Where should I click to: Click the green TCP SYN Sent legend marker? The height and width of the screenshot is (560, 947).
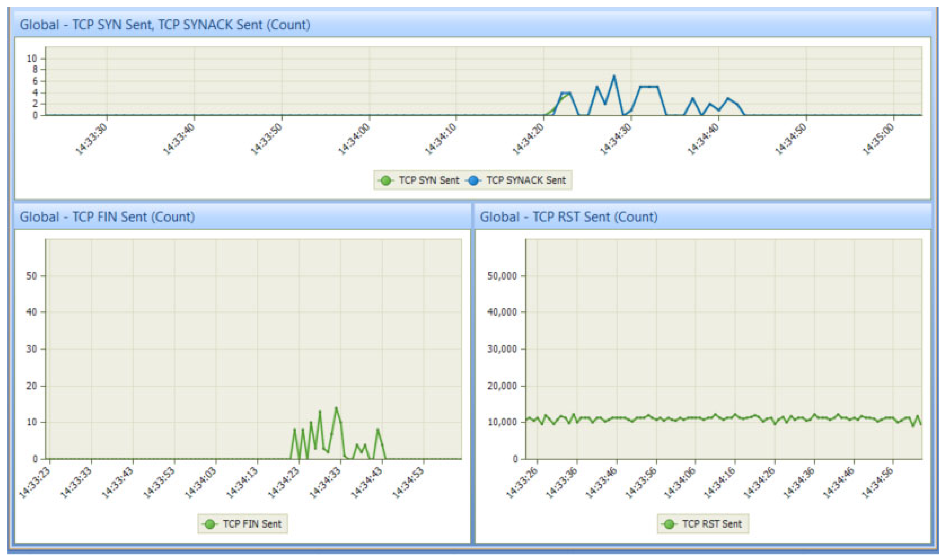[386, 181]
